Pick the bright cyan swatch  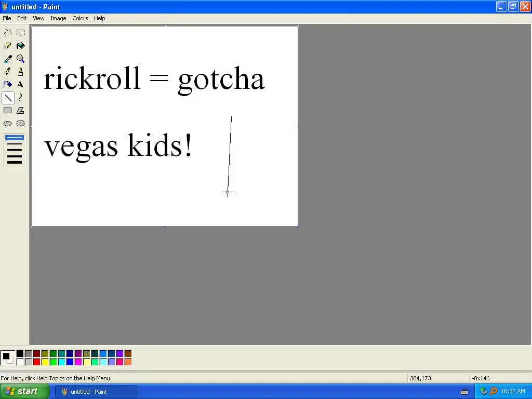(62, 362)
